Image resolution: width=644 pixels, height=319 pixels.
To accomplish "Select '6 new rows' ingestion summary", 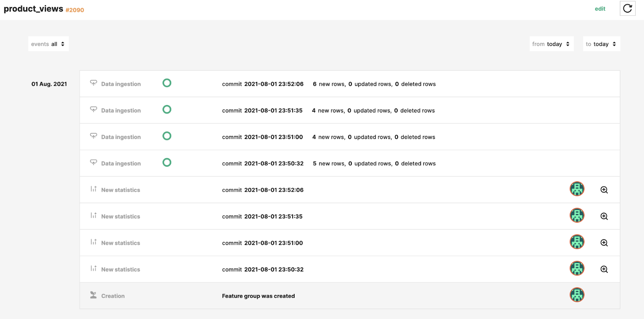I will [x=329, y=84].
